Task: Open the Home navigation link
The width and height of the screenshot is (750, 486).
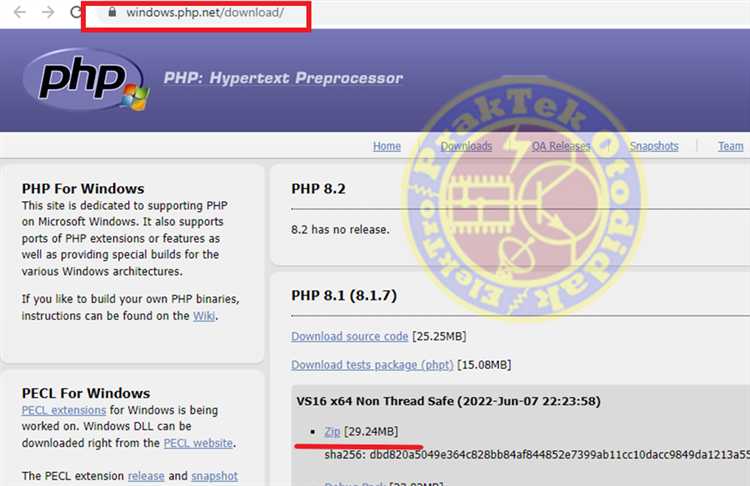Action: click(387, 146)
